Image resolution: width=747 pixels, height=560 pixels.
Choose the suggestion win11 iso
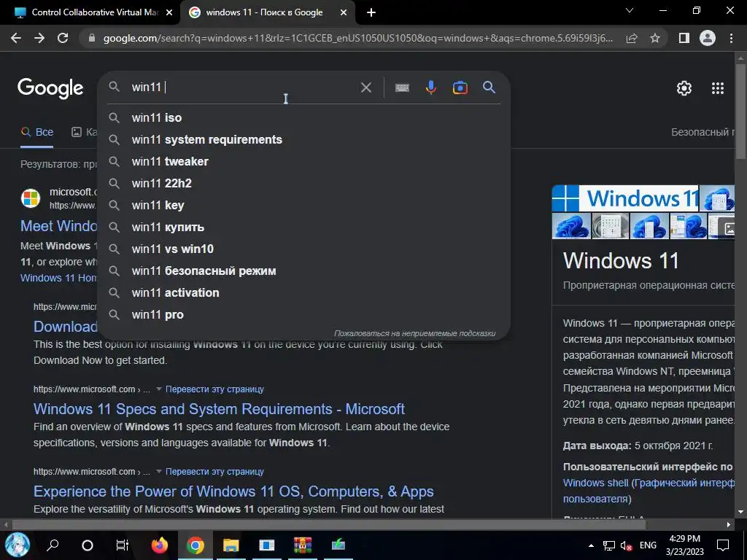click(304, 117)
